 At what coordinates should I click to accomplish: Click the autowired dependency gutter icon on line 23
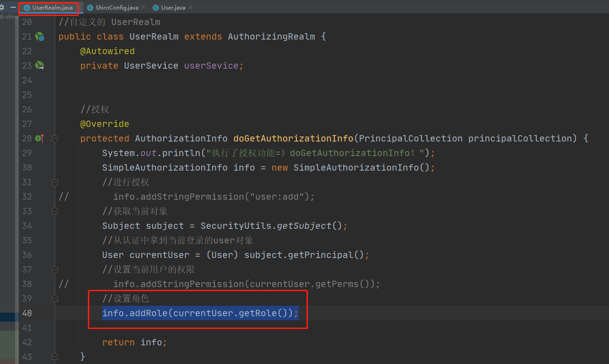point(40,66)
